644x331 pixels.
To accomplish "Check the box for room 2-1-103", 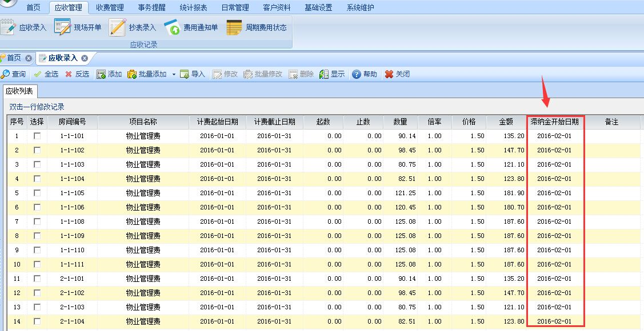I will tap(37, 307).
